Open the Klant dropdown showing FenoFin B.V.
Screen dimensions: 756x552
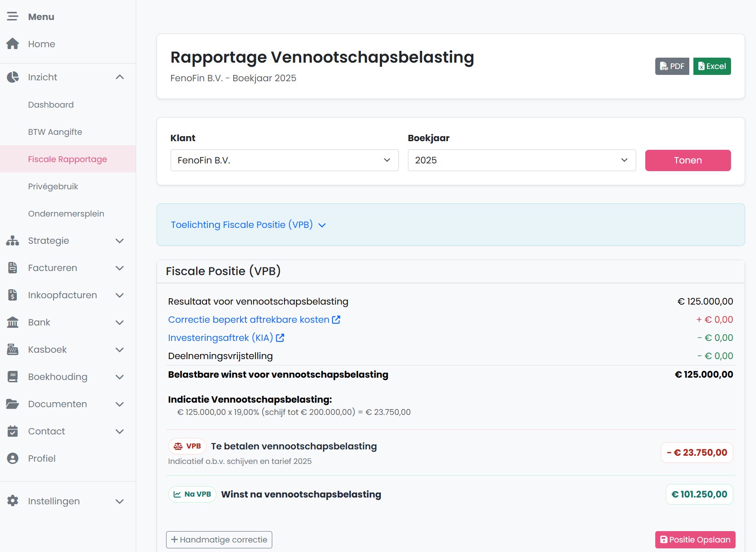(284, 160)
